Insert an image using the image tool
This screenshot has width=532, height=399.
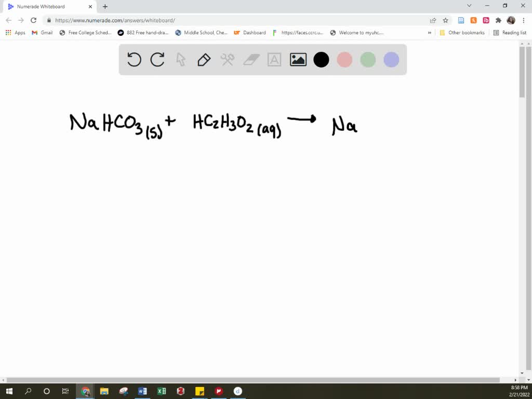(x=297, y=59)
